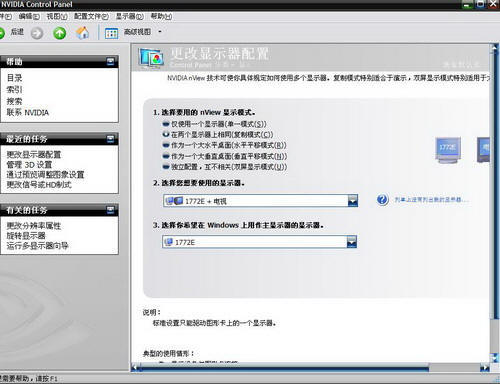
Task: Click the vertical scrollbar up arrow
Action: [x=494, y=49]
